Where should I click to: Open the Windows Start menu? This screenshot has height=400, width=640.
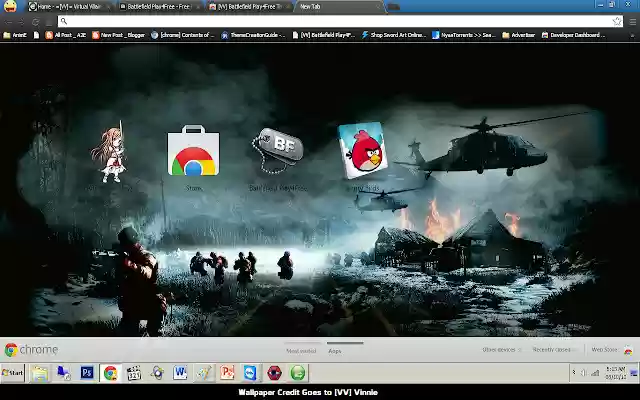coord(13,373)
